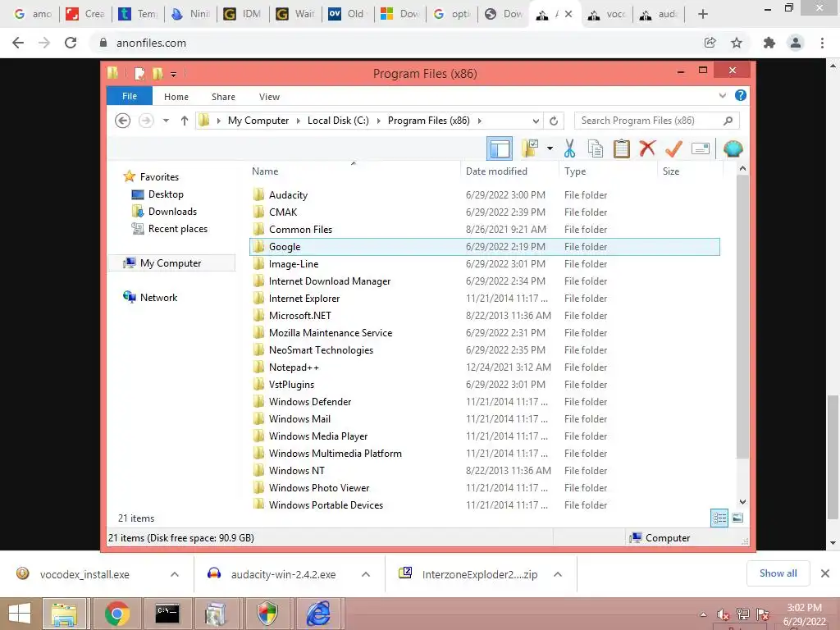Image resolution: width=840 pixels, height=630 pixels.
Task: Reload the anonfiles.com page in Chrome
Action: [71, 43]
